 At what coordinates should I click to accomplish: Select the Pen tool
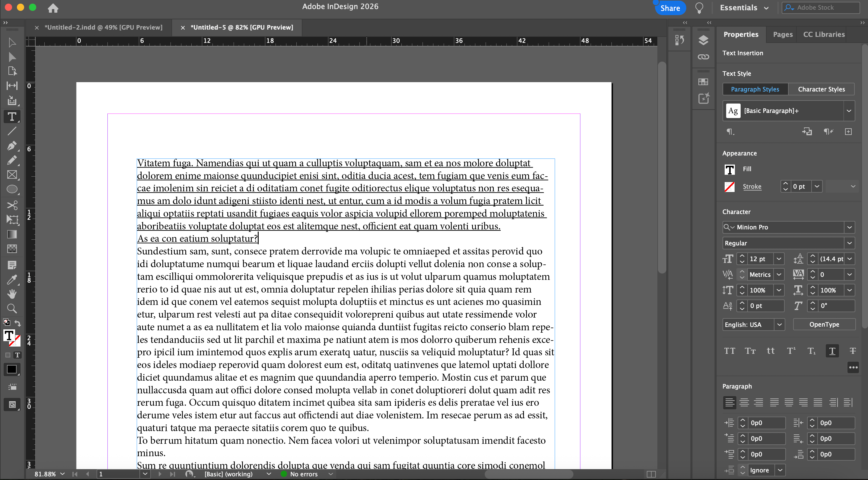[x=11, y=146]
